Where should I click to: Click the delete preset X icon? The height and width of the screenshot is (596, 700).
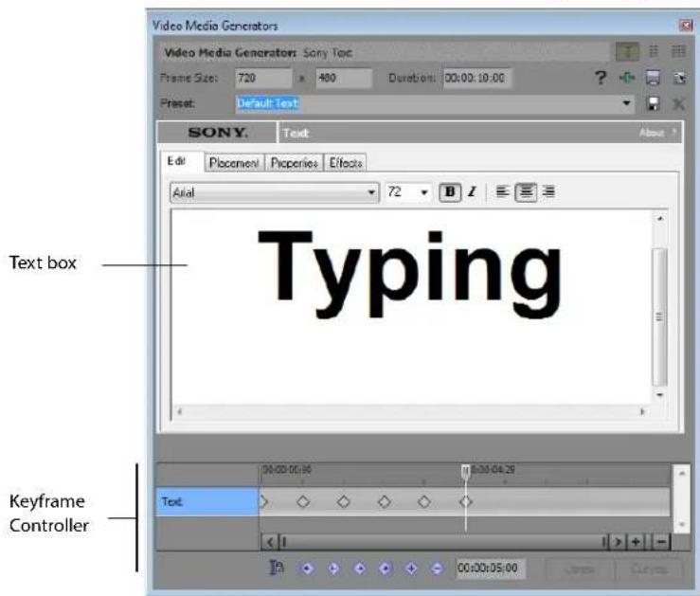pos(678,104)
